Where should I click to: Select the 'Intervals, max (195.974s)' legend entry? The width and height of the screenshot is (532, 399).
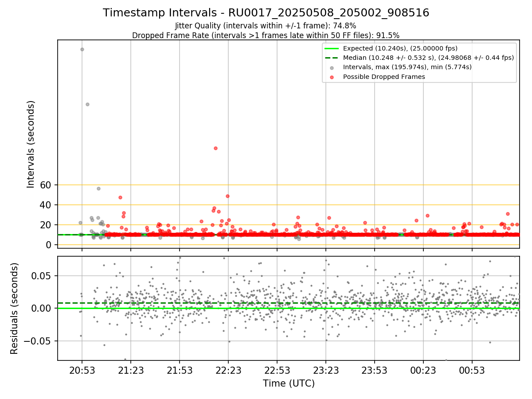click(x=407, y=67)
